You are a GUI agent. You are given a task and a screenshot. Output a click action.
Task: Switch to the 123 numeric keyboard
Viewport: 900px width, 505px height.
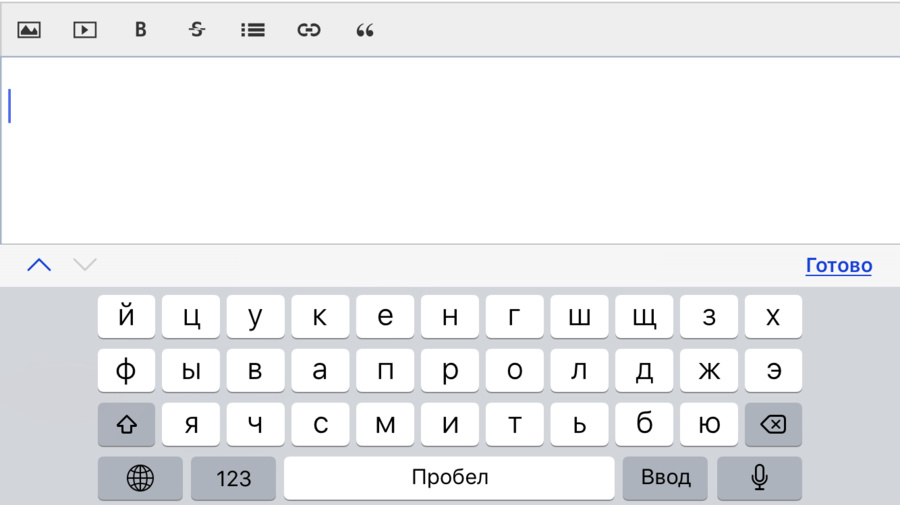click(234, 478)
